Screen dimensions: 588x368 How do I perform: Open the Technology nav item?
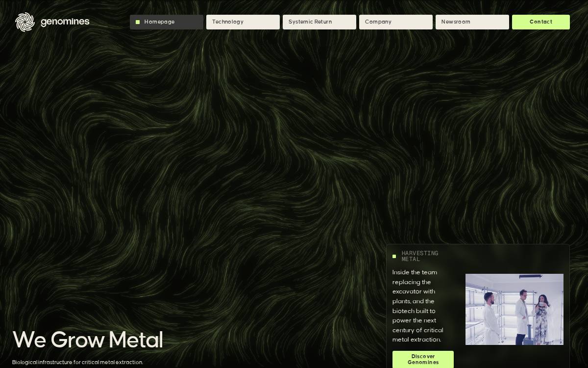(243, 22)
